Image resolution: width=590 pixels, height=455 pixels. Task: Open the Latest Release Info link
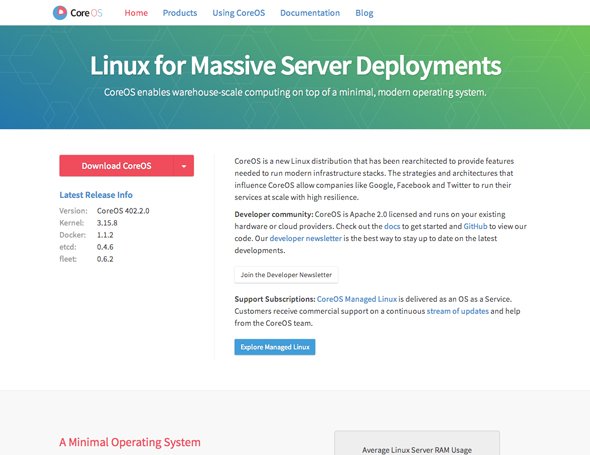coord(96,195)
